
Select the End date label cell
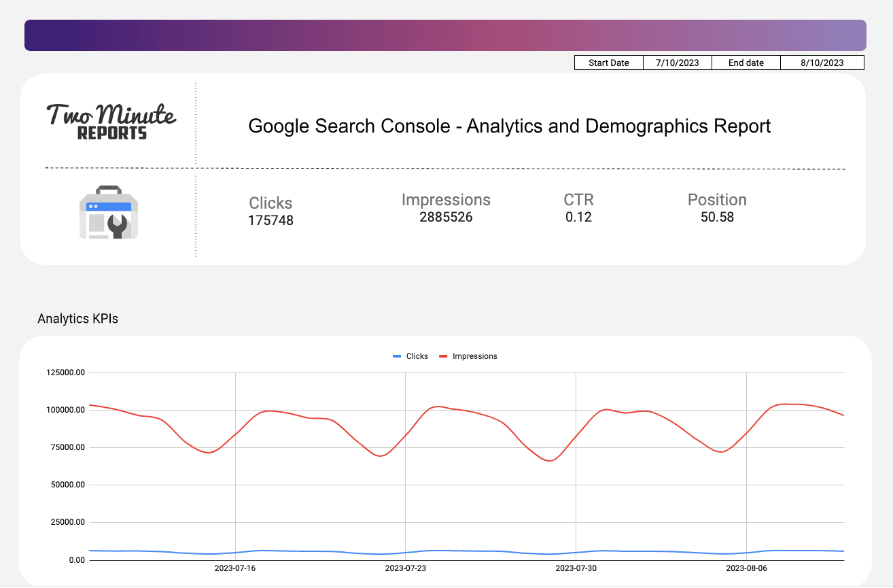click(x=746, y=63)
